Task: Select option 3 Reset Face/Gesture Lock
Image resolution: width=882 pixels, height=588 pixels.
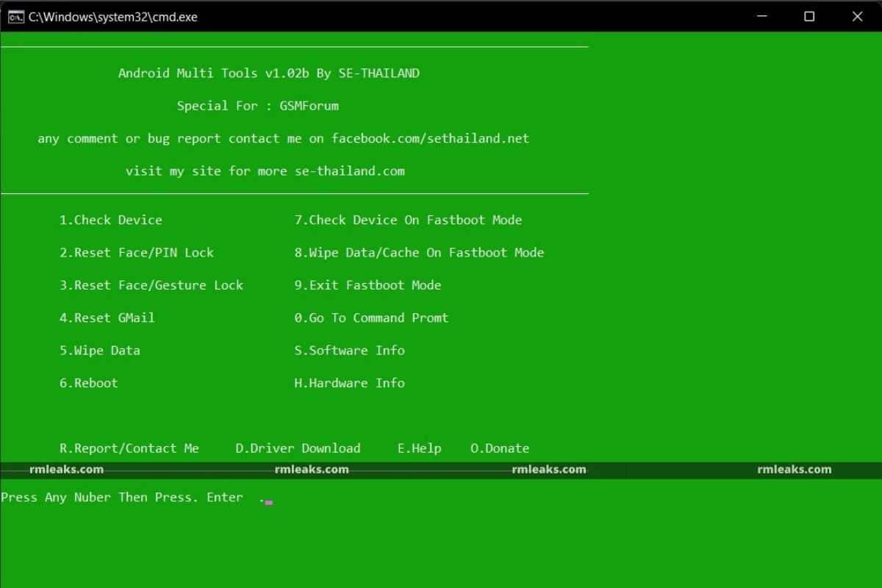Action: coord(151,285)
